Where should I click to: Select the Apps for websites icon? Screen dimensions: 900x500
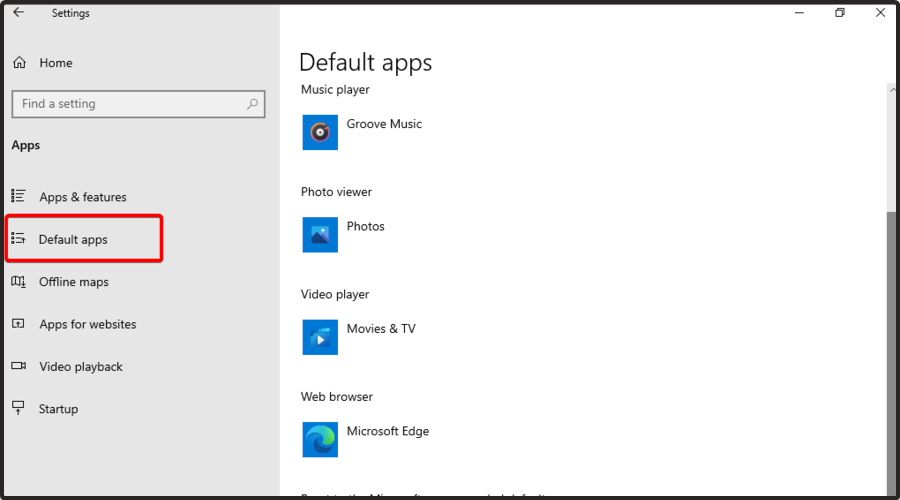coord(18,324)
